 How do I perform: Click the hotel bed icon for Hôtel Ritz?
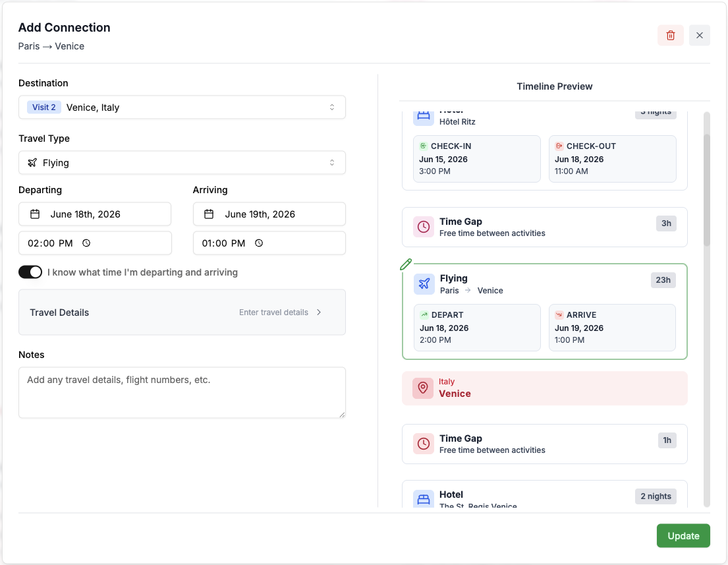(x=424, y=116)
